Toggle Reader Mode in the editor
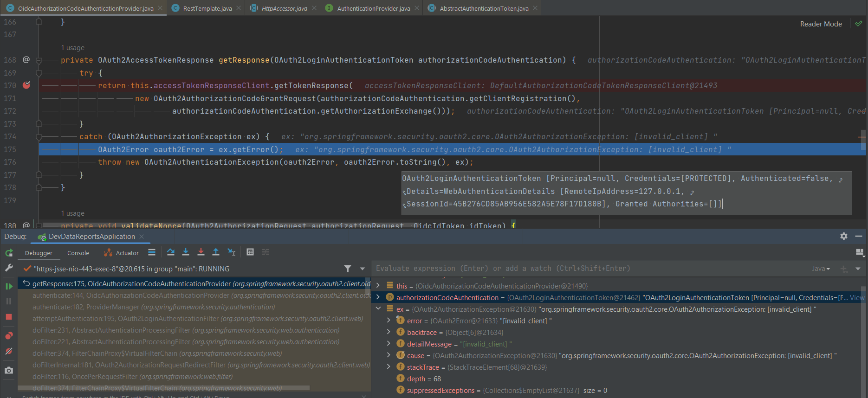Image resolution: width=868 pixels, height=398 pixels. [821, 24]
